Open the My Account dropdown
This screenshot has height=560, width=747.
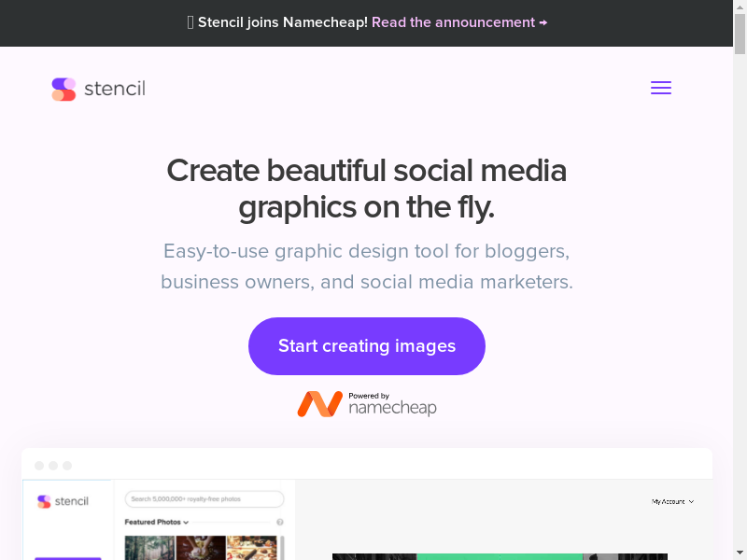672,502
